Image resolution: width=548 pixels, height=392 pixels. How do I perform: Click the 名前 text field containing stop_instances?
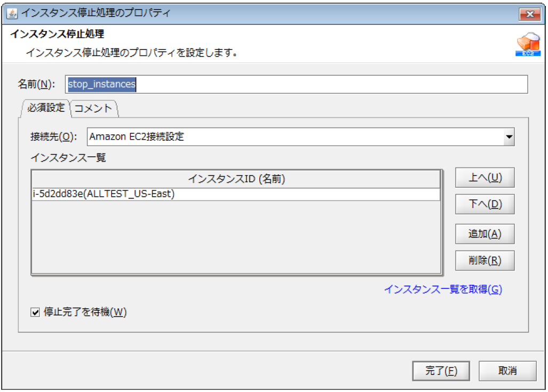296,84
